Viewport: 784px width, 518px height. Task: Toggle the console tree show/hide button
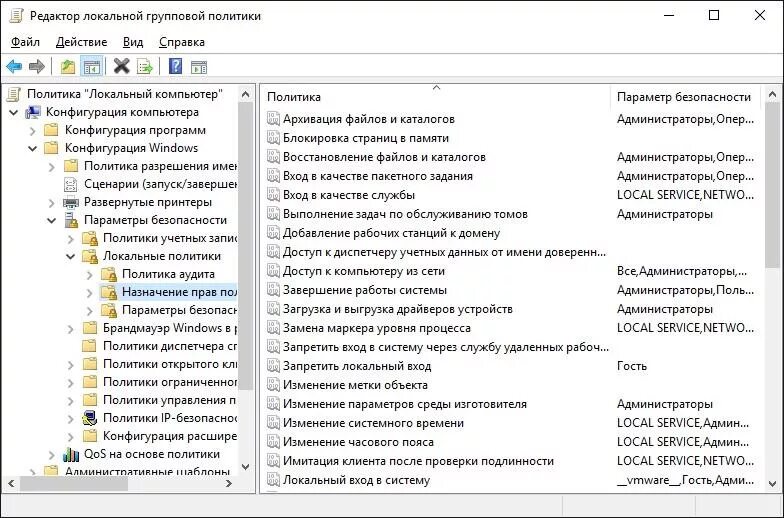click(x=92, y=67)
